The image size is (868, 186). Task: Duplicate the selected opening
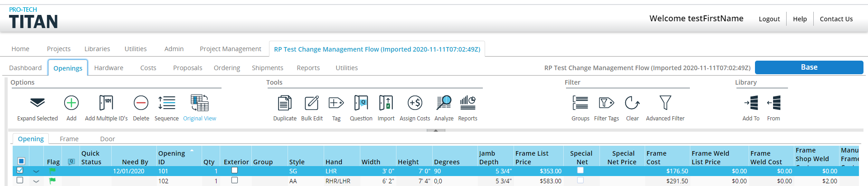click(284, 103)
